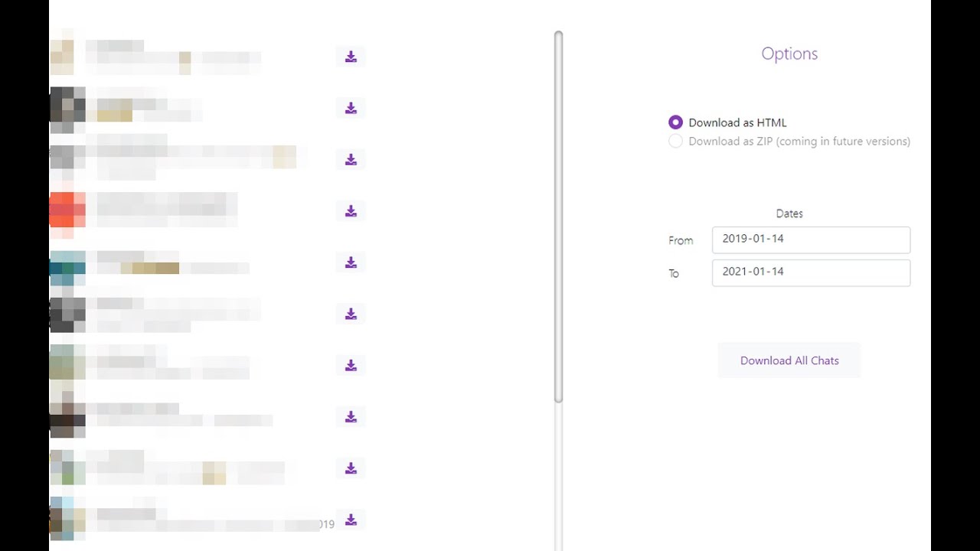The image size is (980, 551).
Task: Download the chat with the red avatar
Action: click(x=351, y=211)
